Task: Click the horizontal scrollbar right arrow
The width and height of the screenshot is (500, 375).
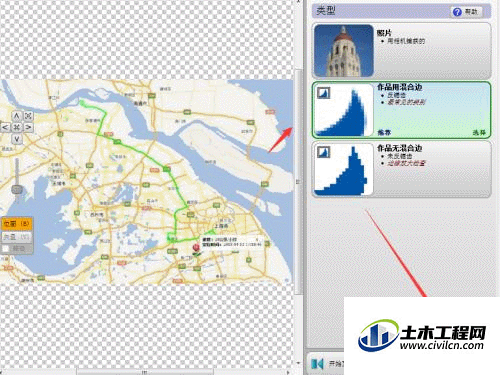Action: 289,372
